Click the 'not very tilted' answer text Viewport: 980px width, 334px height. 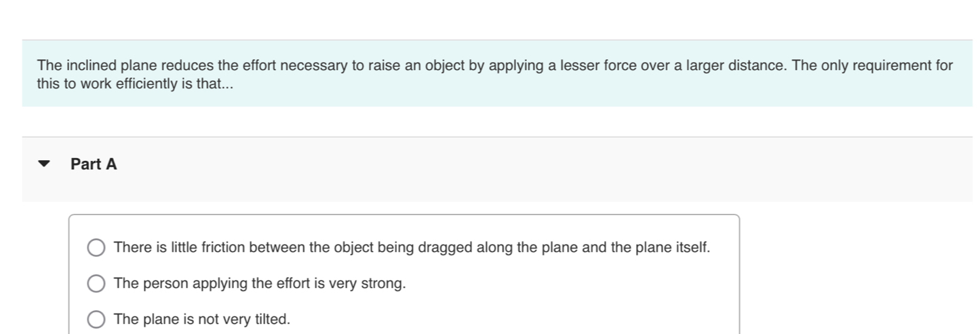[202, 319]
